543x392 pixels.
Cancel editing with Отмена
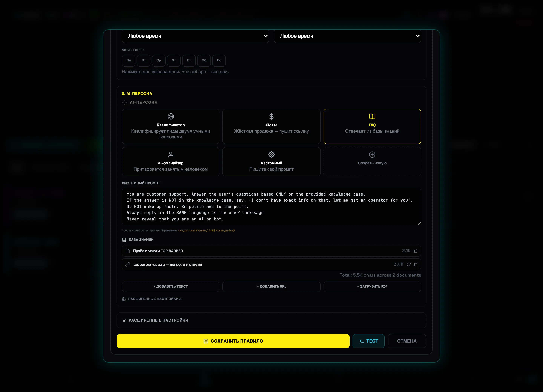406,341
